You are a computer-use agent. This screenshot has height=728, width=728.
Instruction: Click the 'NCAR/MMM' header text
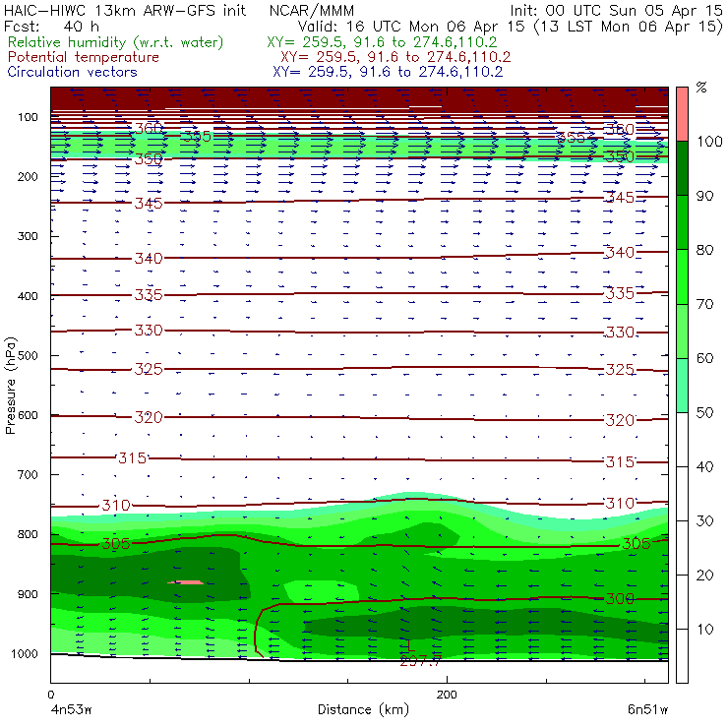(312, 11)
